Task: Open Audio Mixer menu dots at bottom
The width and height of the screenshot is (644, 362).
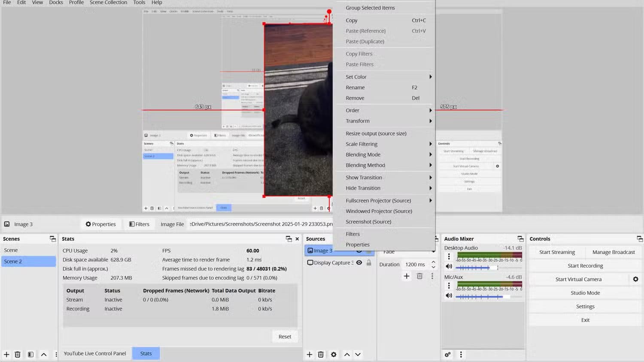Action: [x=461, y=354]
